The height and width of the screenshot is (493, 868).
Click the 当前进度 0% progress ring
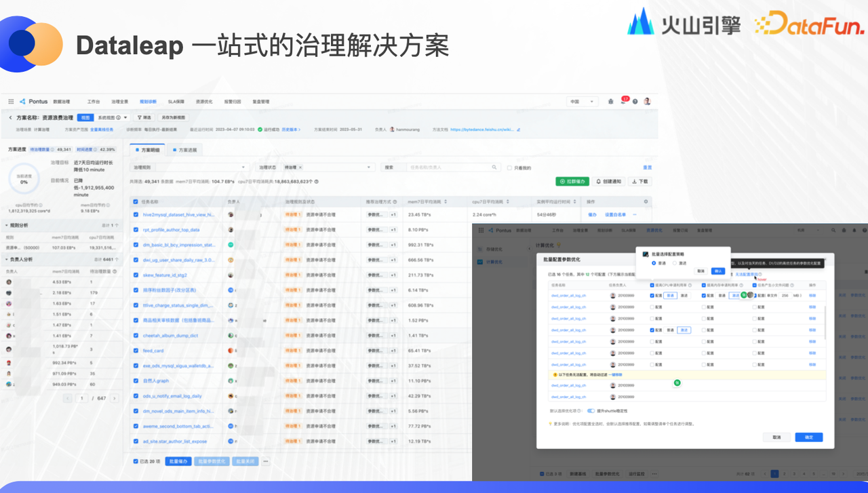pos(24,179)
